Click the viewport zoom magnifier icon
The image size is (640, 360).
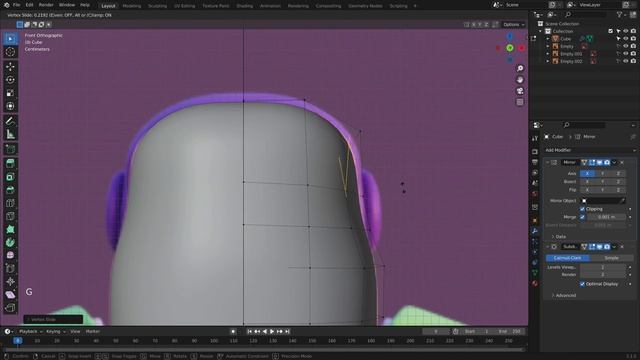tap(520, 68)
